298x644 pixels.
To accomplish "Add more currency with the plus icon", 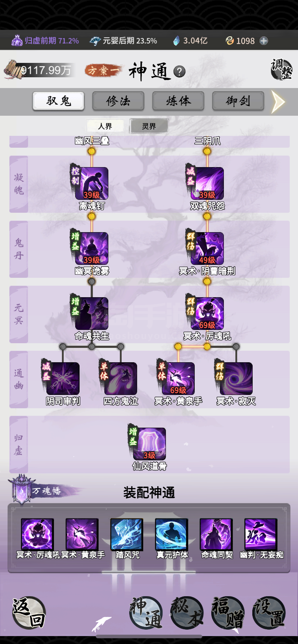I will point(264,41).
